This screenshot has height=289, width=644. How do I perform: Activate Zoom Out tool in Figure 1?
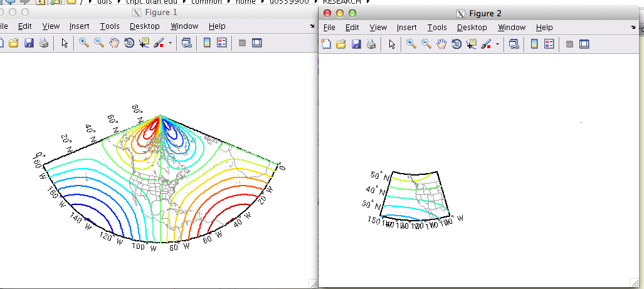[99, 43]
